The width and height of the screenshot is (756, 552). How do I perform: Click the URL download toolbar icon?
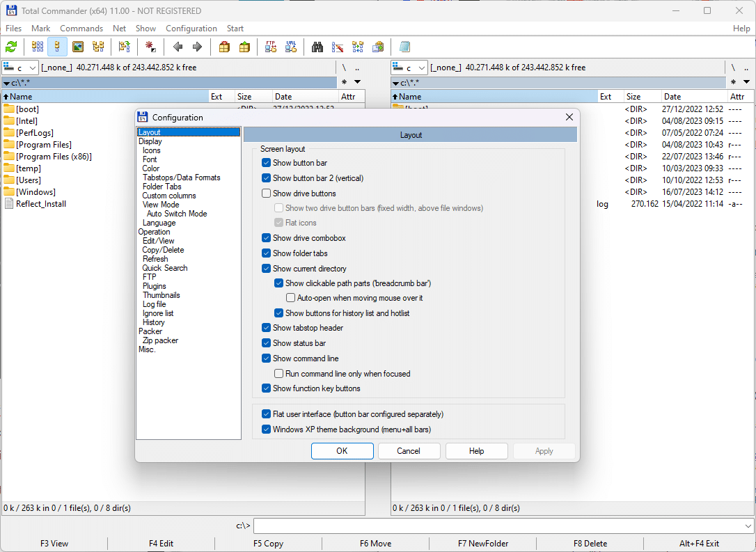coord(290,47)
